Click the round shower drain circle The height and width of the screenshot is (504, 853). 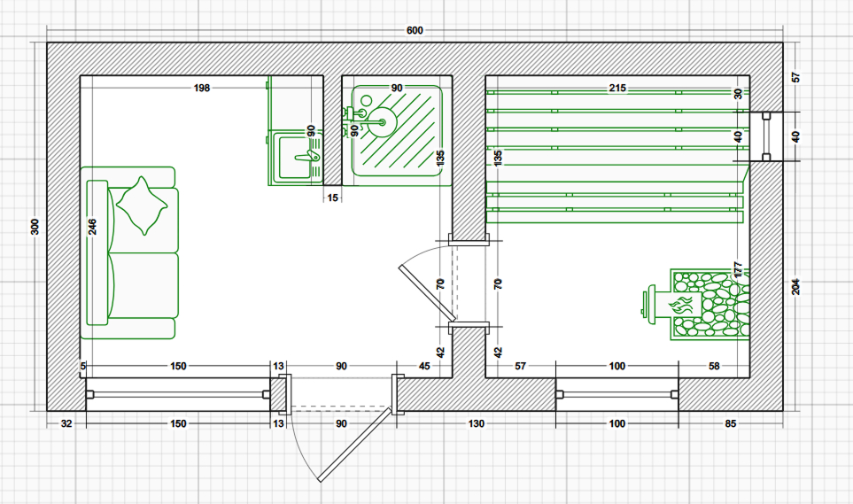coord(383,122)
